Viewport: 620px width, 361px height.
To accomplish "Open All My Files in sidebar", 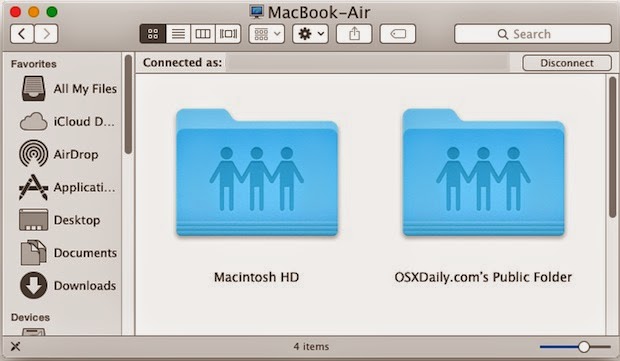I will [68, 89].
